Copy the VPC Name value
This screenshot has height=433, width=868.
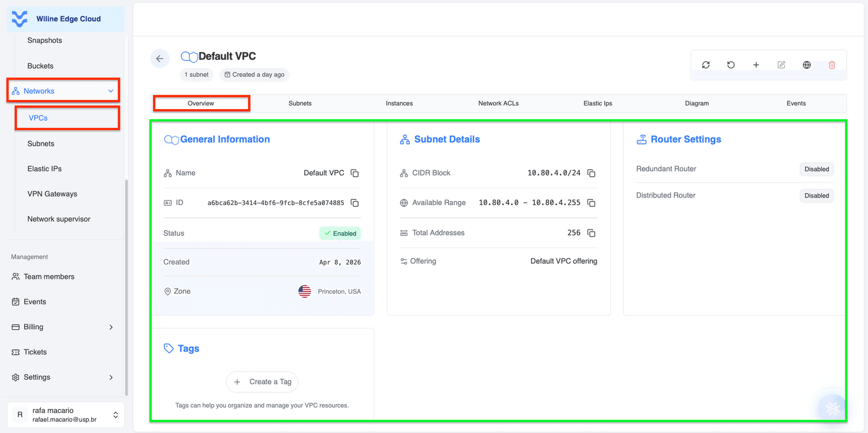[355, 173]
